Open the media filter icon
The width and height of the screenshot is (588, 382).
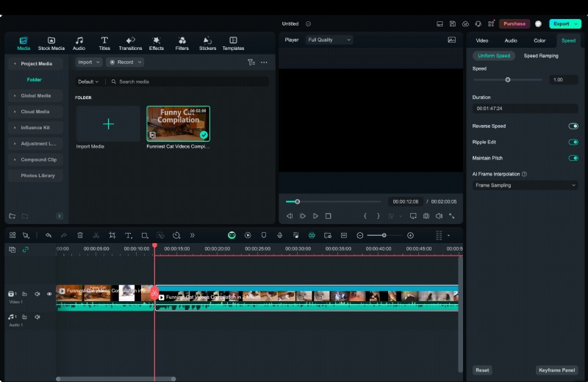coord(251,62)
